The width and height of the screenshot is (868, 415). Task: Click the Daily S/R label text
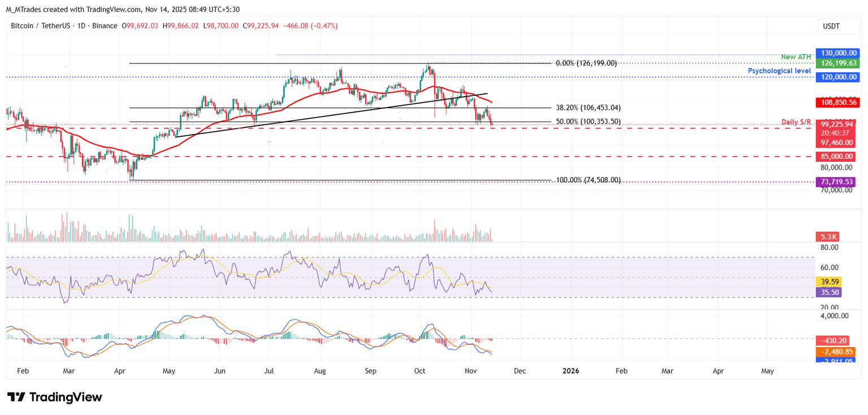(x=796, y=121)
